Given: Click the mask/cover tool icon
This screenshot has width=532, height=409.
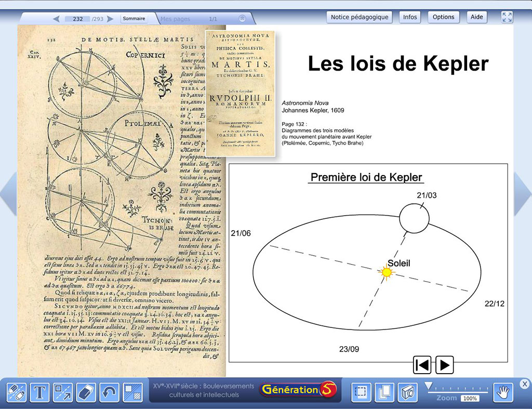Looking at the screenshot, I should [x=132, y=392].
